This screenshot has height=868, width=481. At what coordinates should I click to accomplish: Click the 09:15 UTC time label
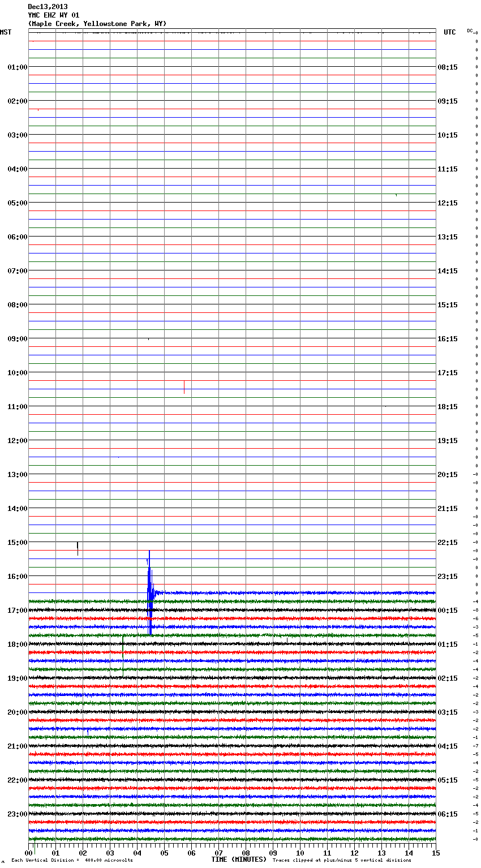click(448, 101)
